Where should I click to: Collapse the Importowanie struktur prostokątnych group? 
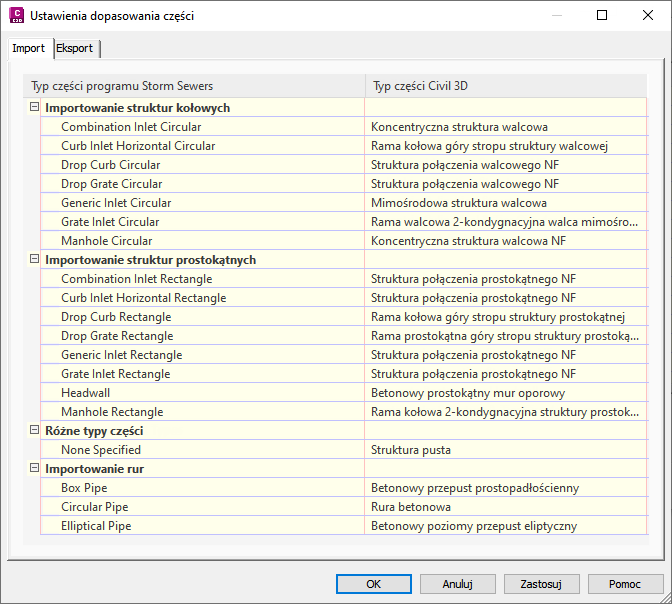(35, 260)
